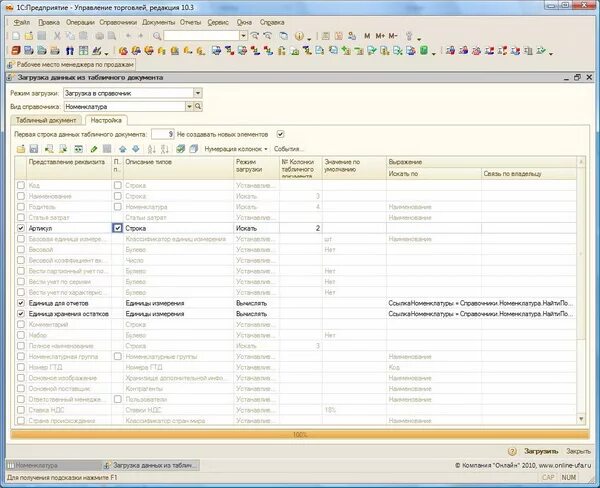
Task: Expand the dropdown arrow after lightbulb icon
Action: [x=419, y=38]
